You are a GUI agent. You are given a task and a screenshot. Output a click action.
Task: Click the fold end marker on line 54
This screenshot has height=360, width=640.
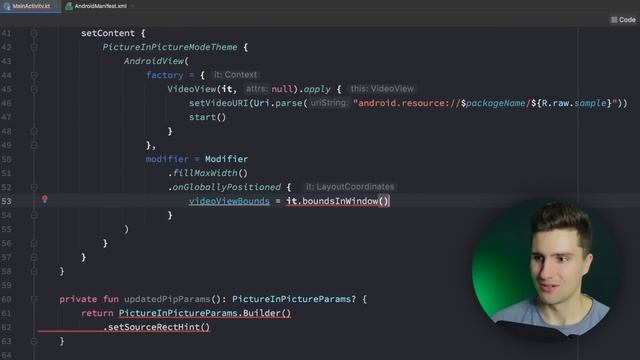click(x=34, y=215)
